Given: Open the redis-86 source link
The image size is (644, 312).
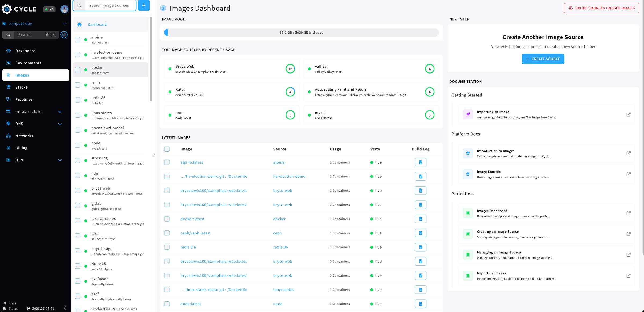Looking at the screenshot, I should (x=280, y=247).
